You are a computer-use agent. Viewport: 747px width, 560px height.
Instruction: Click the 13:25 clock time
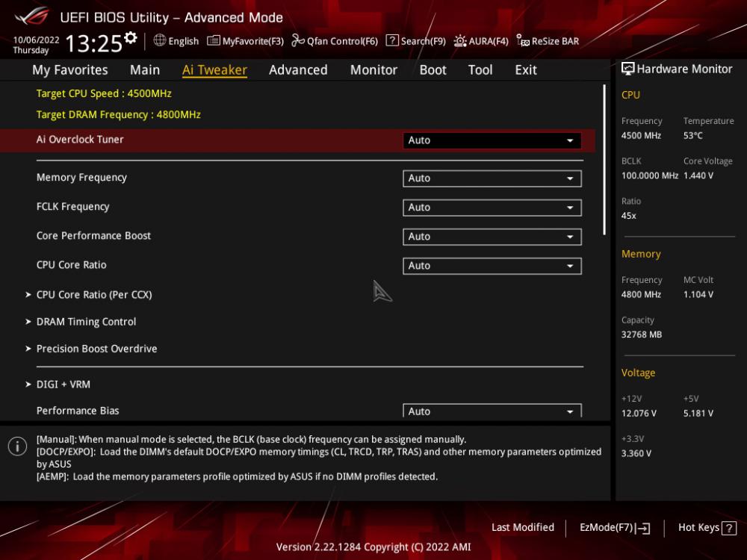pos(93,43)
